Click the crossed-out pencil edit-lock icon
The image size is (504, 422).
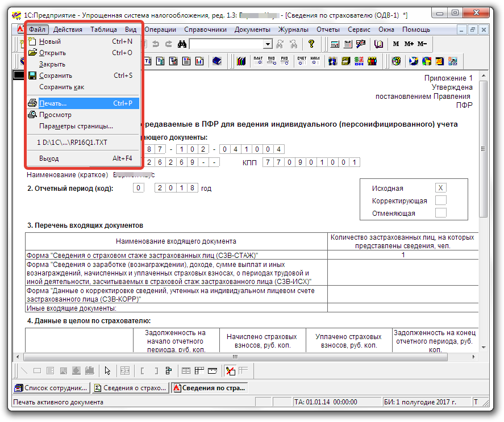230,371
